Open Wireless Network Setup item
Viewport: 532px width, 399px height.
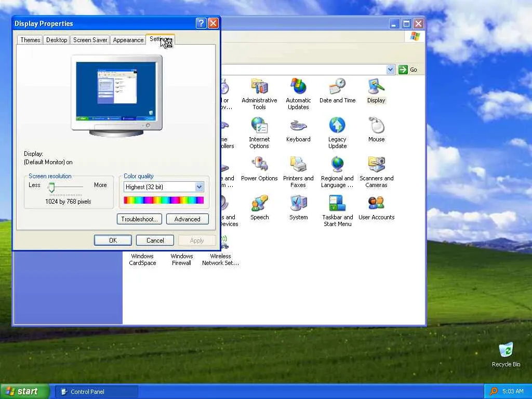coord(220,260)
